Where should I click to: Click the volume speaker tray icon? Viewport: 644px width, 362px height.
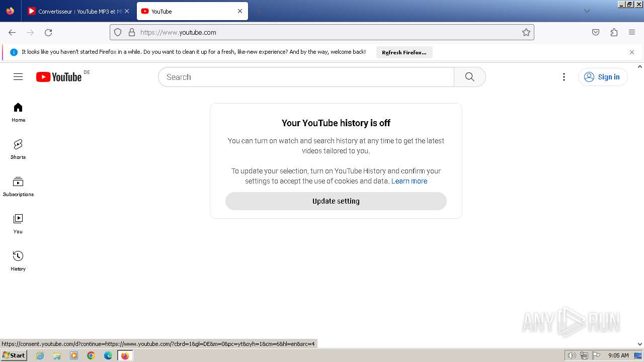572,355
